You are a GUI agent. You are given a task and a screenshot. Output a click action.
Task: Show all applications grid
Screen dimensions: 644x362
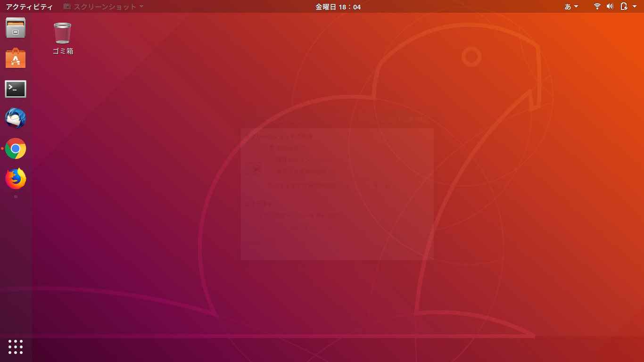pyautogui.click(x=16, y=346)
